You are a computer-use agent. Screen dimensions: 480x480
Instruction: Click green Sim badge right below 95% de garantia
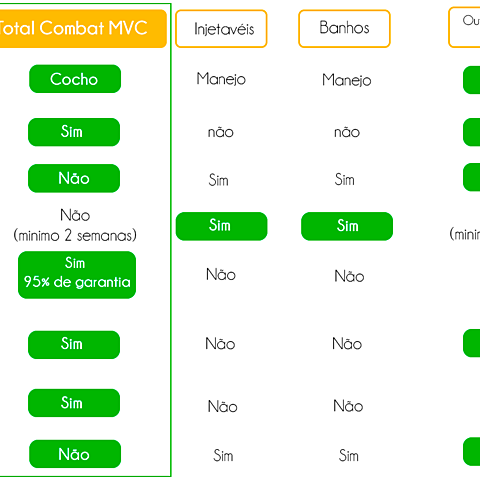(x=74, y=345)
